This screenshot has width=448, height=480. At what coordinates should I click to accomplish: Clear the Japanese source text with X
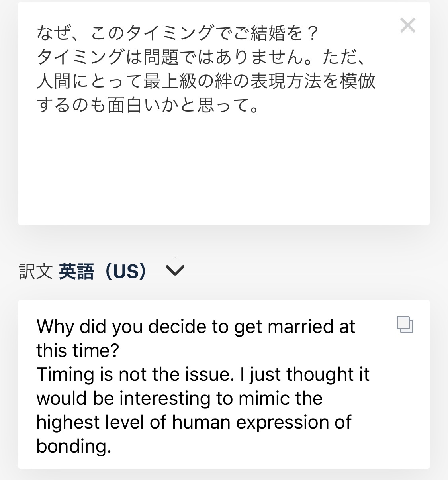click(x=407, y=25)
